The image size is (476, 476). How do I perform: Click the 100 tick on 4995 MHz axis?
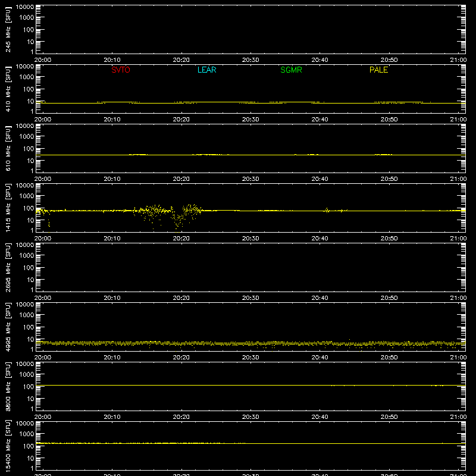(29, 327)
